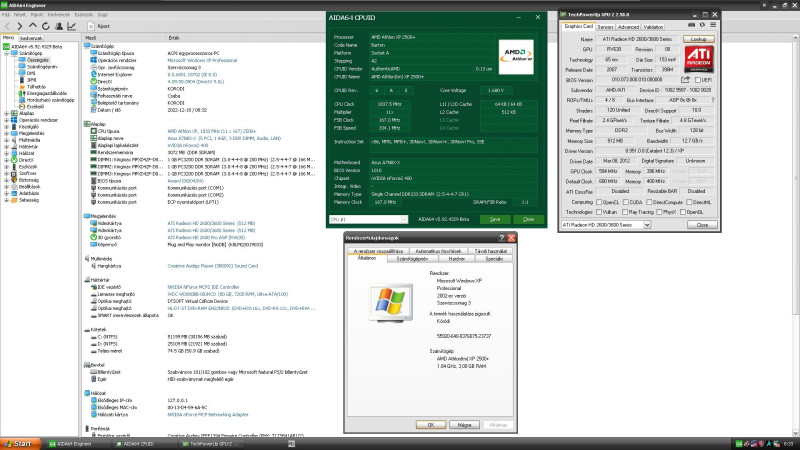Open the Nézet menu in AIDA64
This screenshot has width=800, height=450.
coord(19,15)
